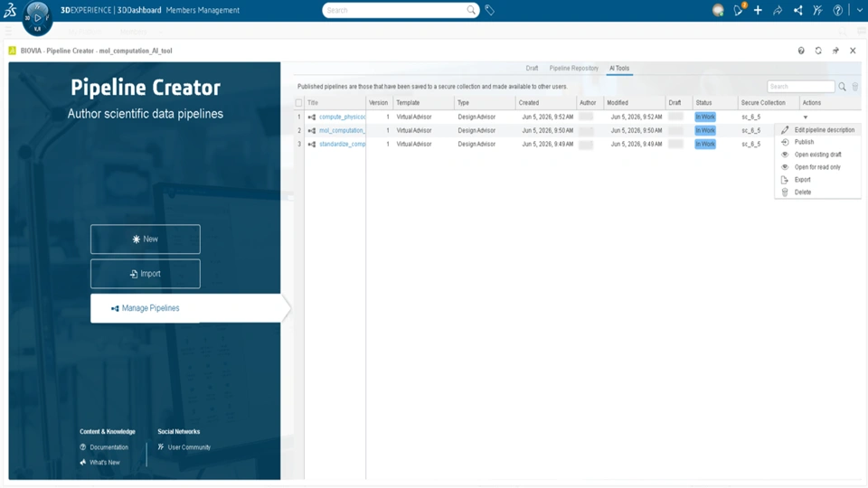The width and height of the screenshot is (868, 488).
Task: Open the top bar Help question icon
Action: [837, 10]
